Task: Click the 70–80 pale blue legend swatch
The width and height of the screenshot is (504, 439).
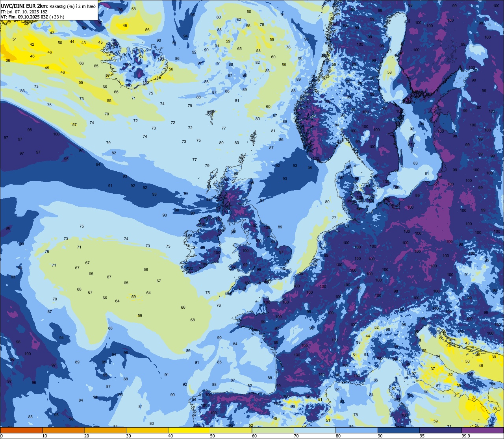Action: point(315,430)
